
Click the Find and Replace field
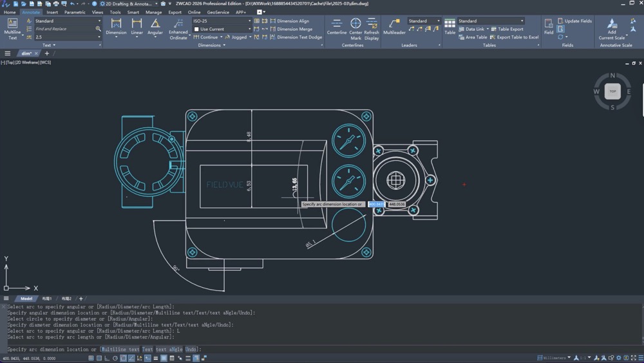point(64,29)
